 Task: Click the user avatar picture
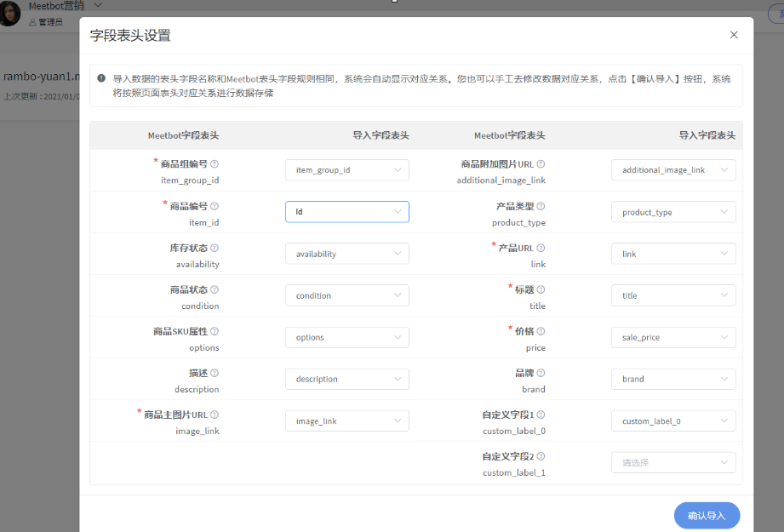pos(9,13)
